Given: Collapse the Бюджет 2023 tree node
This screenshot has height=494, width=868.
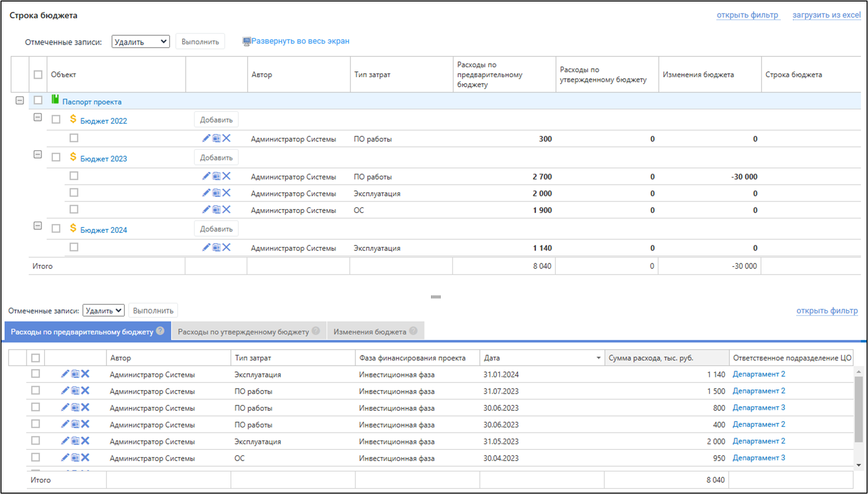Looking at the screenshot, I should (x=38, y=155).
